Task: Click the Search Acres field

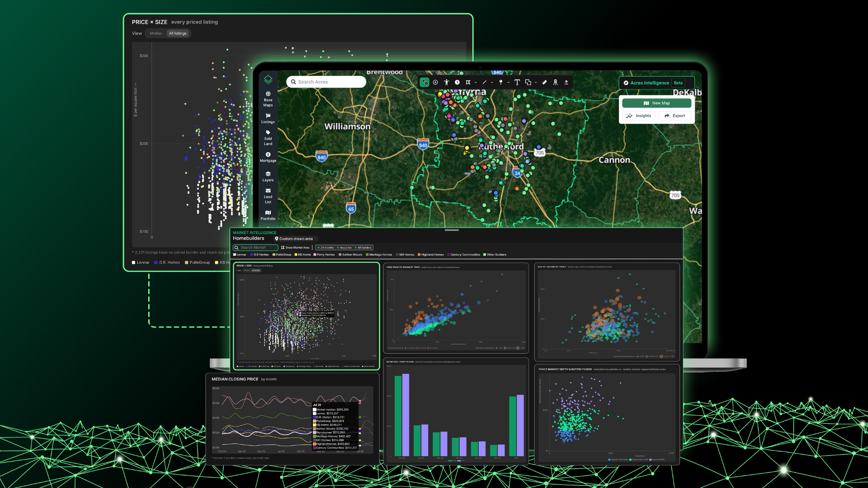Action: pos(326,82)
